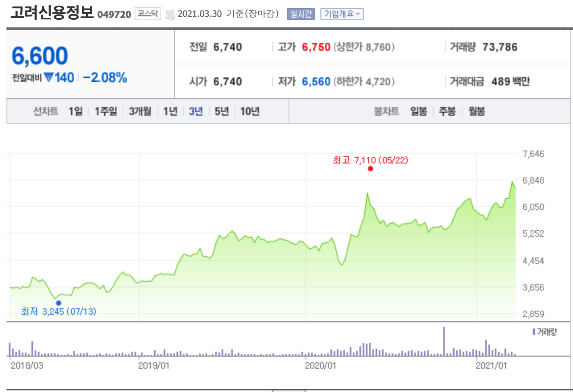
Task: Switch to 주봉 candle chart
Action: point(447,111)
